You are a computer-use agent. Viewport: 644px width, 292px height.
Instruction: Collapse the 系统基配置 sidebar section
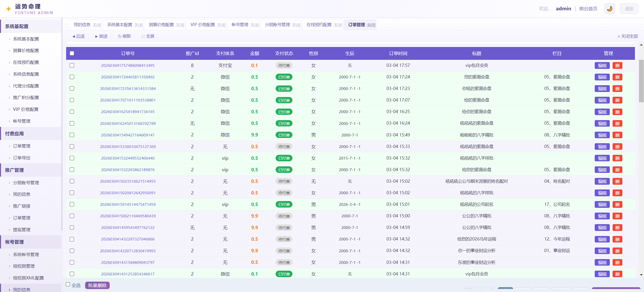31,26
